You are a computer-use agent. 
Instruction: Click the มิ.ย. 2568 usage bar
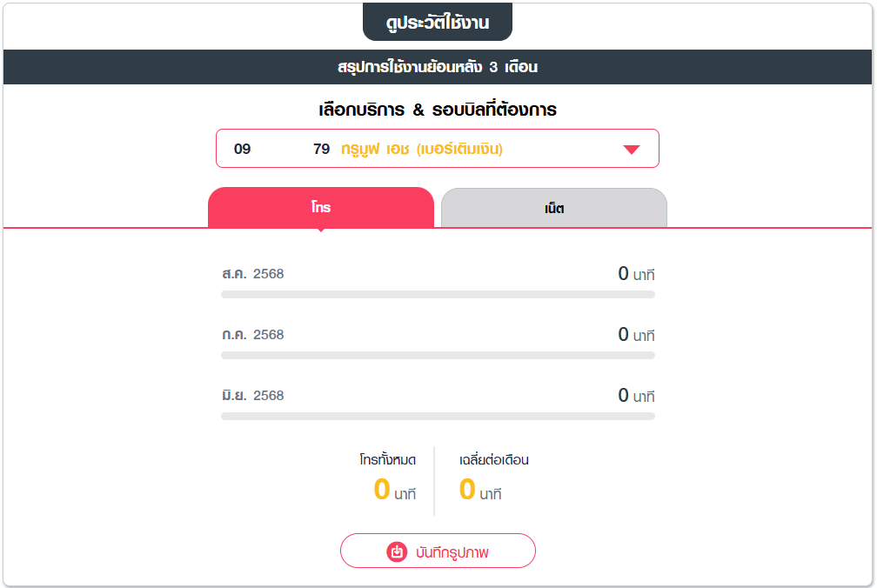[438, 417]
